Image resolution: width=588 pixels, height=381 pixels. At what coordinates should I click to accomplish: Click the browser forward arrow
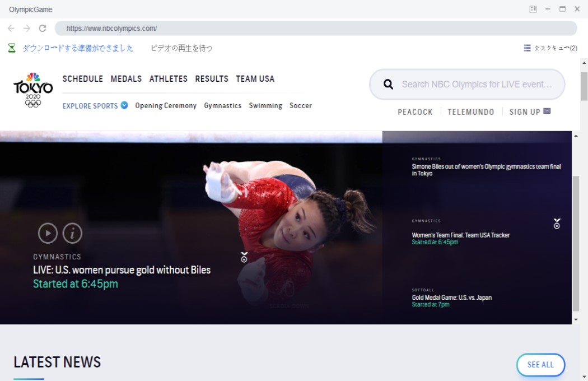coord(27,28)
